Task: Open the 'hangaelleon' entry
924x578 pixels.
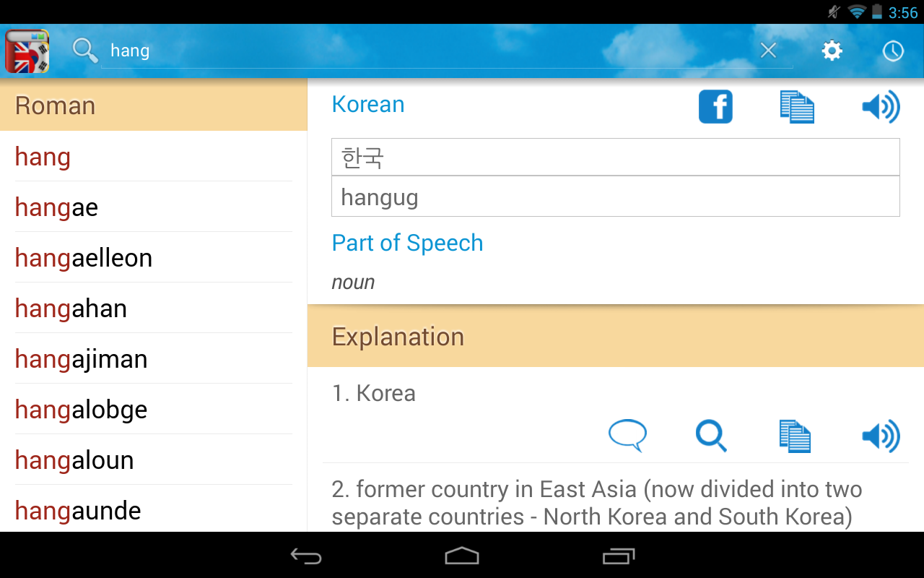Action: 154,258
